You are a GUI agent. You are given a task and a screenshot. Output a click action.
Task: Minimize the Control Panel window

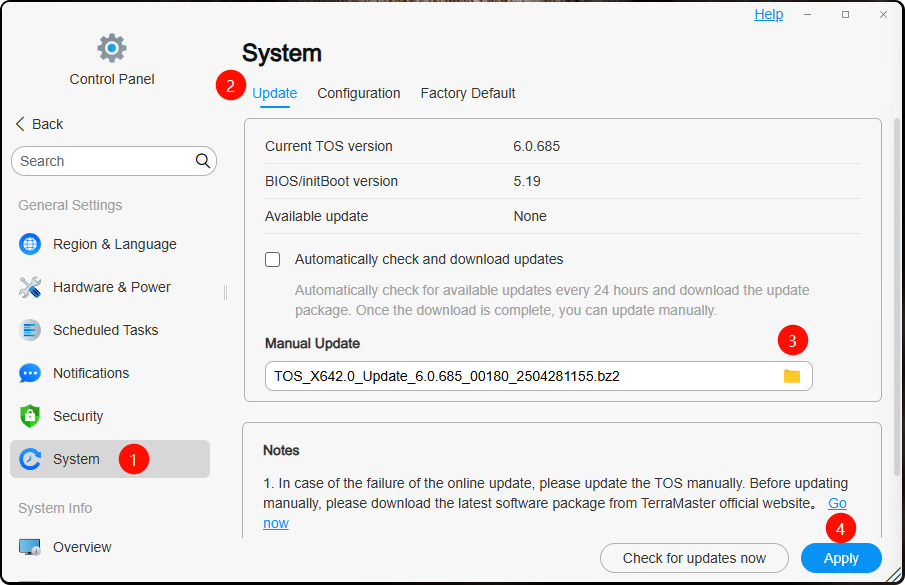point(807,14)
